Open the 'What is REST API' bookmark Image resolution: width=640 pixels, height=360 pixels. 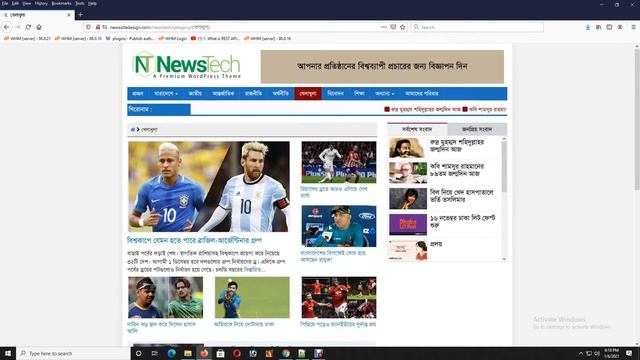pos(215,38)
